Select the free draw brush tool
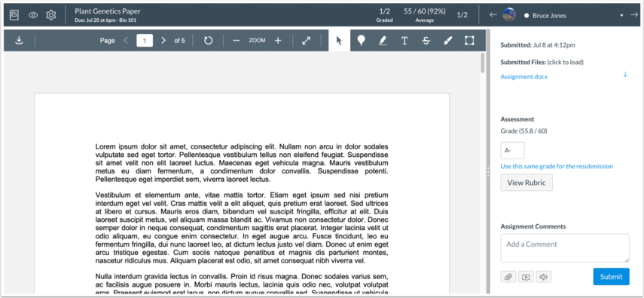 coord(448,40)
